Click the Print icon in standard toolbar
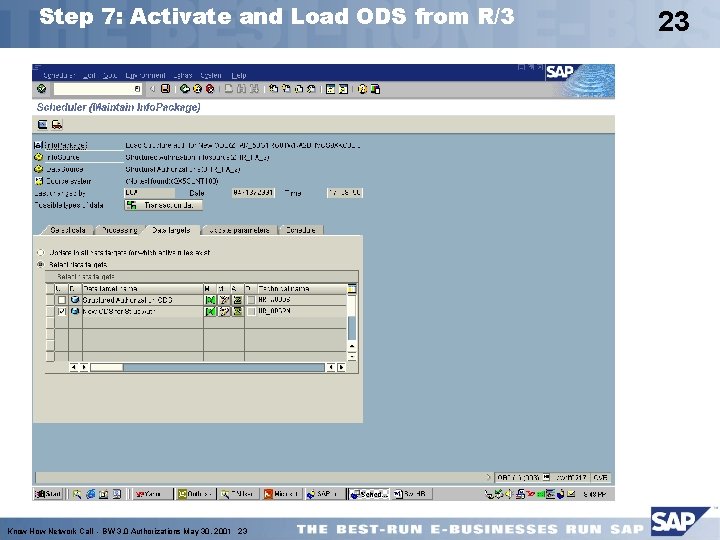 point(229,89)
